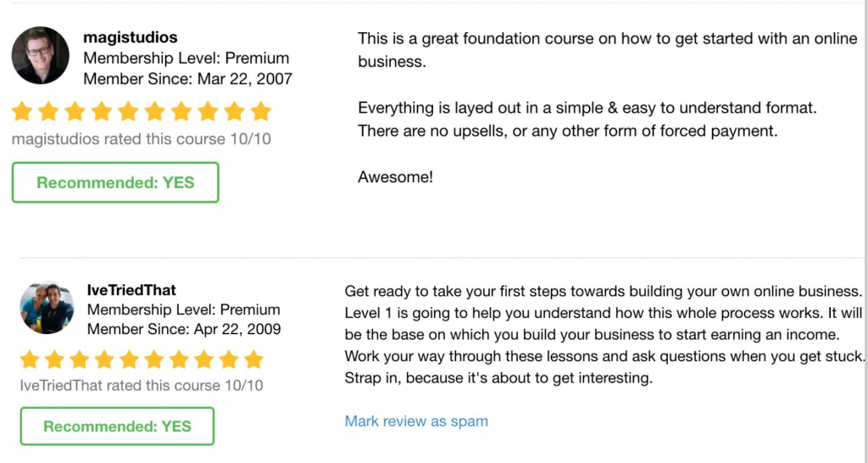Viewport: 868px width, 463px height.
Task: Click magistudios profile avatar photo
Action: coord(41,56)
